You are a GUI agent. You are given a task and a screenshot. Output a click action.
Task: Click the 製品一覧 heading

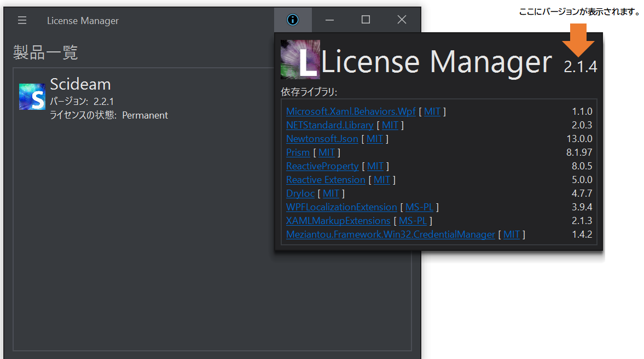click(x=45, y=52)
